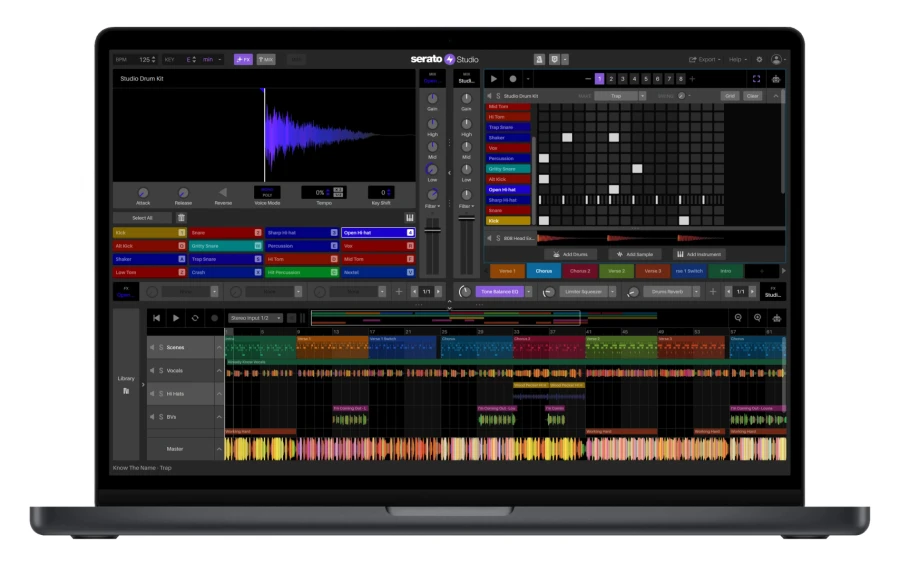Viewport: 900px width, 566px height.
Task: Switch to the Chorus scene
Action: point(544,271)
